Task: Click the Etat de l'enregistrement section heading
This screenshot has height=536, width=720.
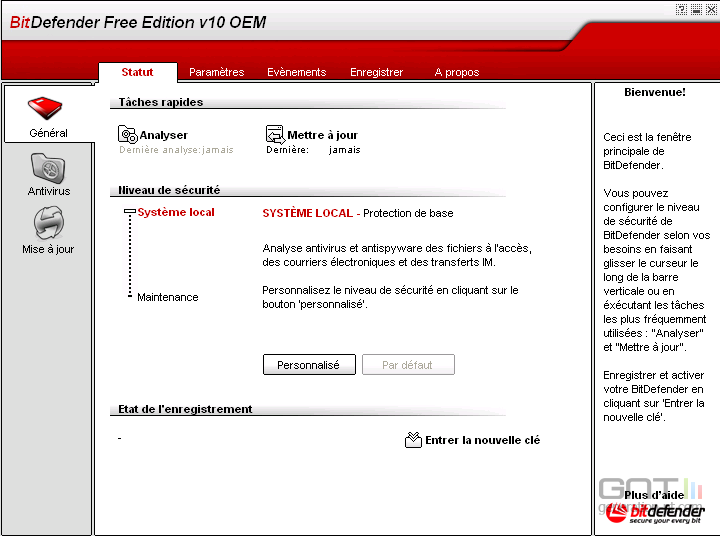Action: coord(185,409)
